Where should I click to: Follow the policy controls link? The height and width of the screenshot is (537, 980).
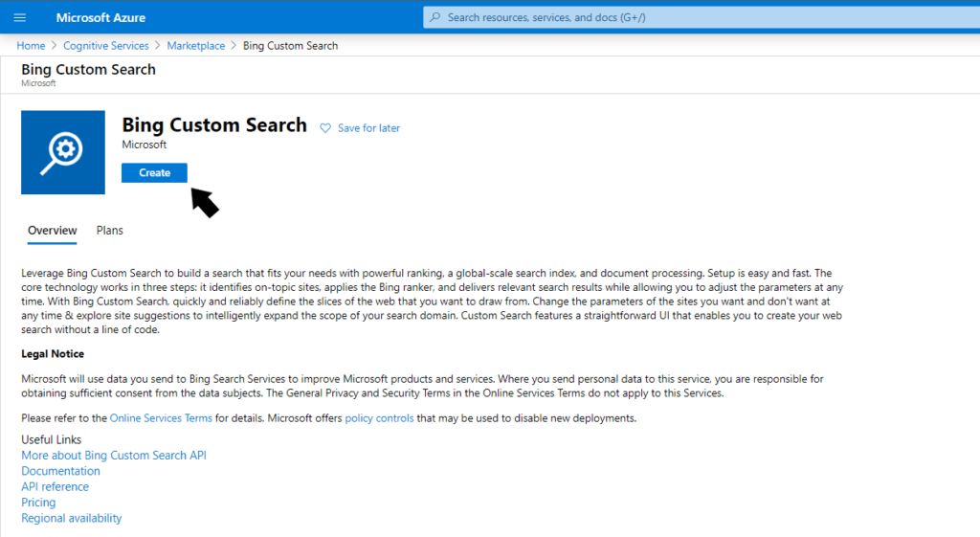pos(379,418)
